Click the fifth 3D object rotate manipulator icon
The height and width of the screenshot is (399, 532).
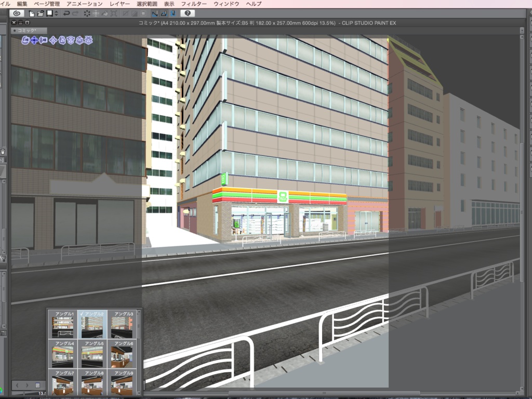click(62, 41)
